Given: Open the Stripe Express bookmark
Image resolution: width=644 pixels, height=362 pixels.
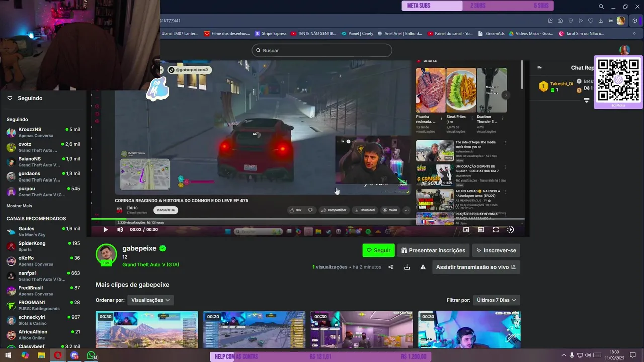Looking at the screenshot, I should pyautogui.click(x=271, y=34).
